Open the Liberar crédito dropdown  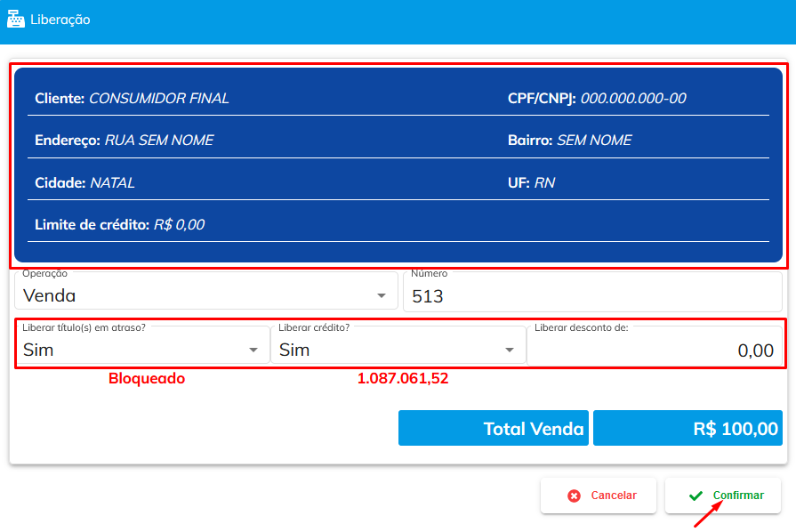(398, 344)
